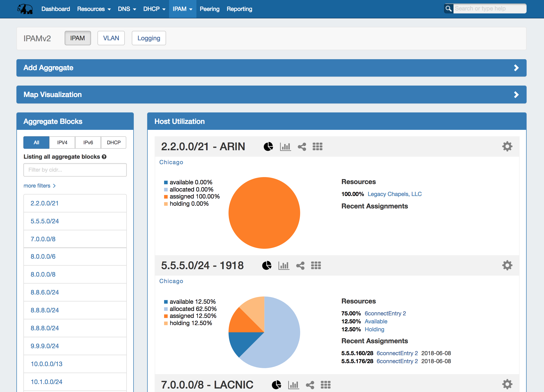Show more filters link

[x=40, y=186]
